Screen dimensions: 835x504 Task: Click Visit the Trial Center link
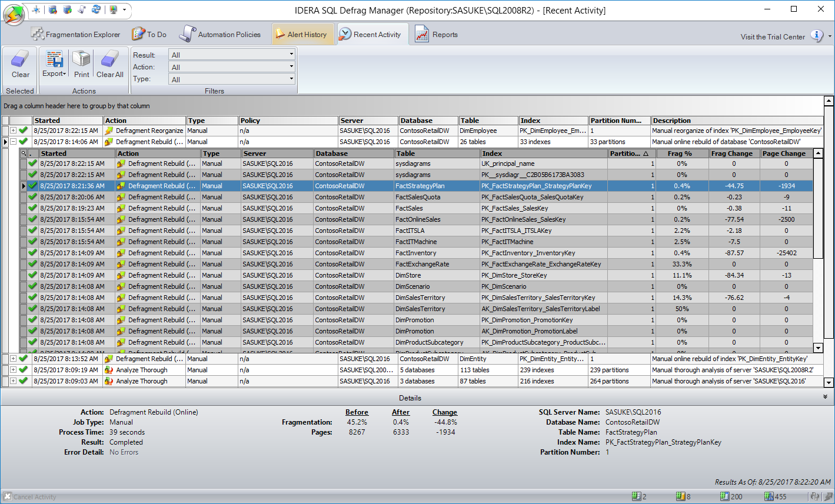pos(772,37)
